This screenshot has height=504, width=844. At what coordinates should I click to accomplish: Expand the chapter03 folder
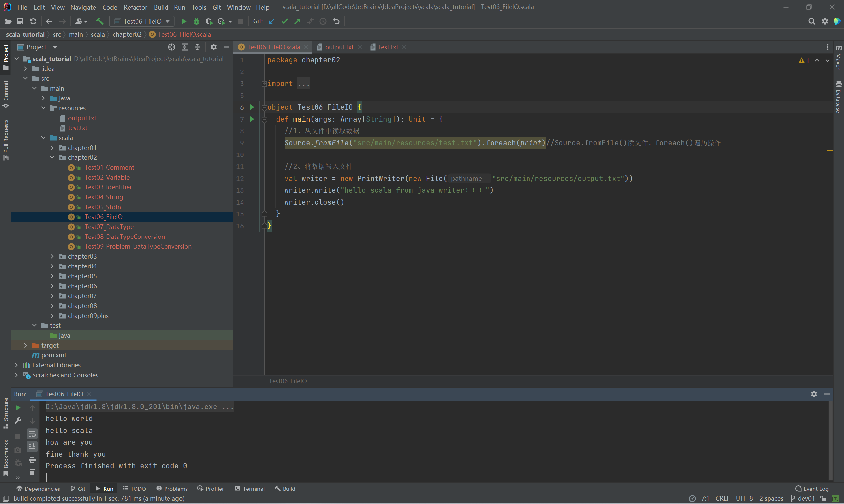pyautogui.click(x=52, y=256)
